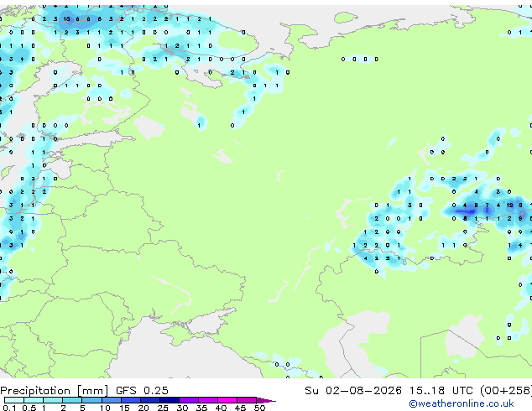The height and width of the screenshot is (411, 532).
Task: Click the date 'Su 02-08-2026'
Action: pos(353,391)
